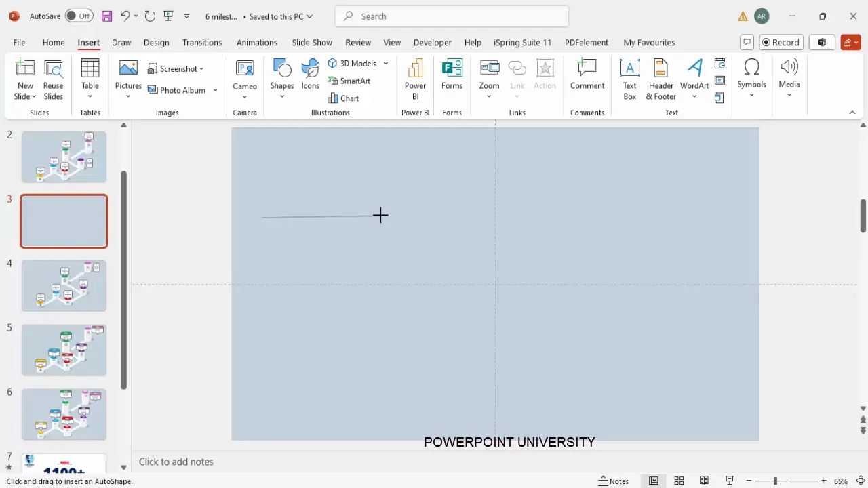Viewport: 868px width, 488px height.
Task: Switch to the Design tab
Action: pos(156,42)
